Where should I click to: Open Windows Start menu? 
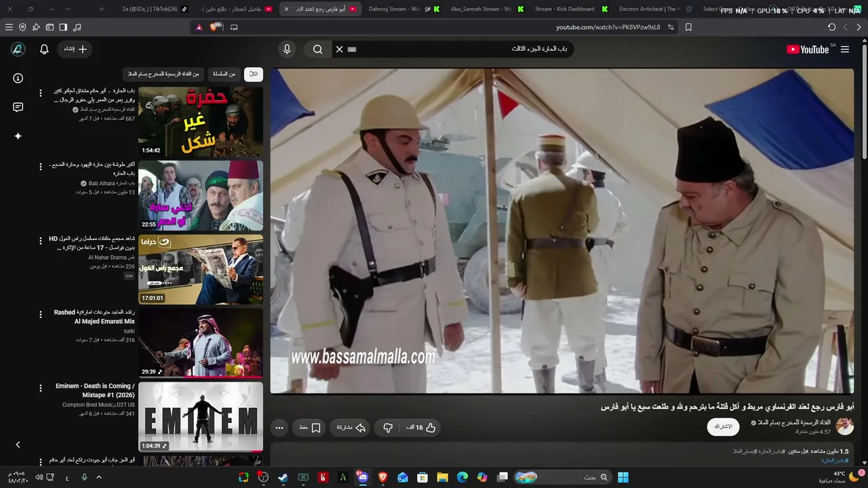point(623,477)
